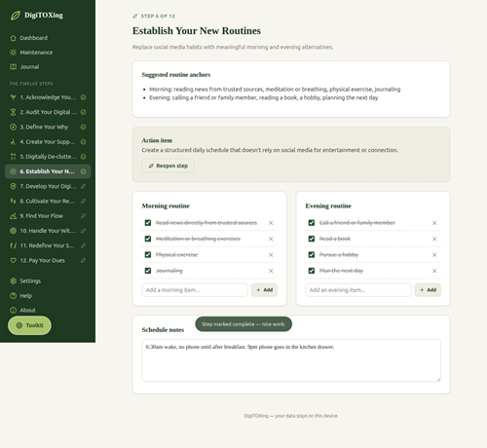Click the Help question mark icon
The width and height of the screenshot is (487, 448).
click(13, 296)
